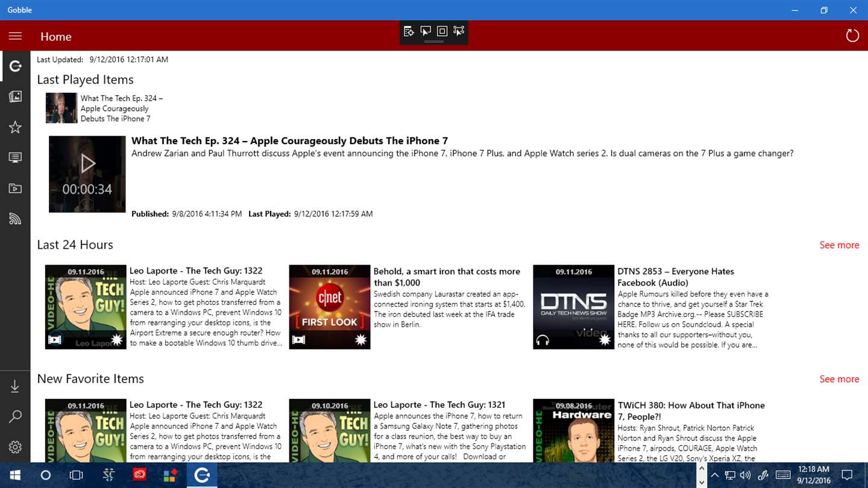Open 'Behold, a smart iron' article title
The width and height of the screenshot is (868, 488).
tap(447, 277)
